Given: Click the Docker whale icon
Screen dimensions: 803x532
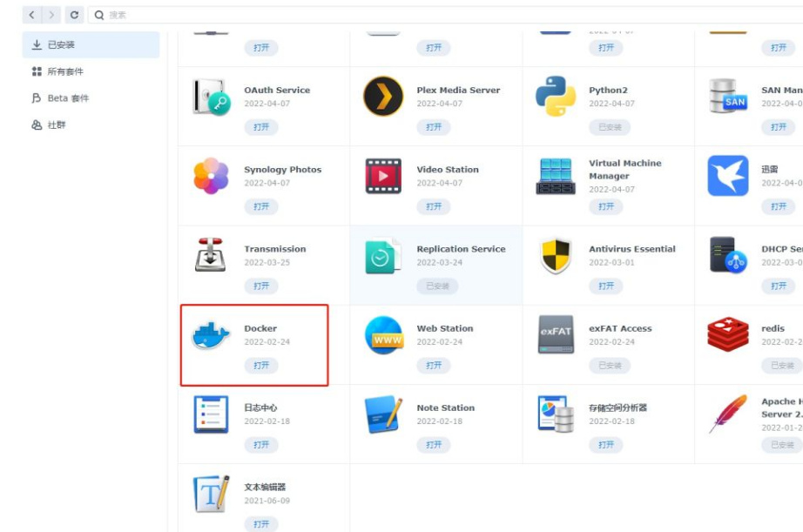Looking at the screenshot, I should click(x=211, y=335).
